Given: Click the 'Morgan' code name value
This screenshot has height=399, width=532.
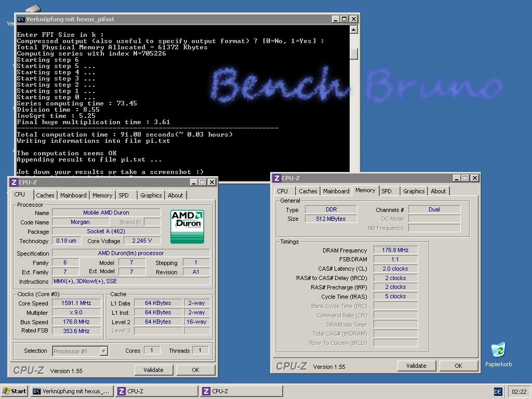Looking at the screenshot, I should pyautogui.click(x=81, y=222).
